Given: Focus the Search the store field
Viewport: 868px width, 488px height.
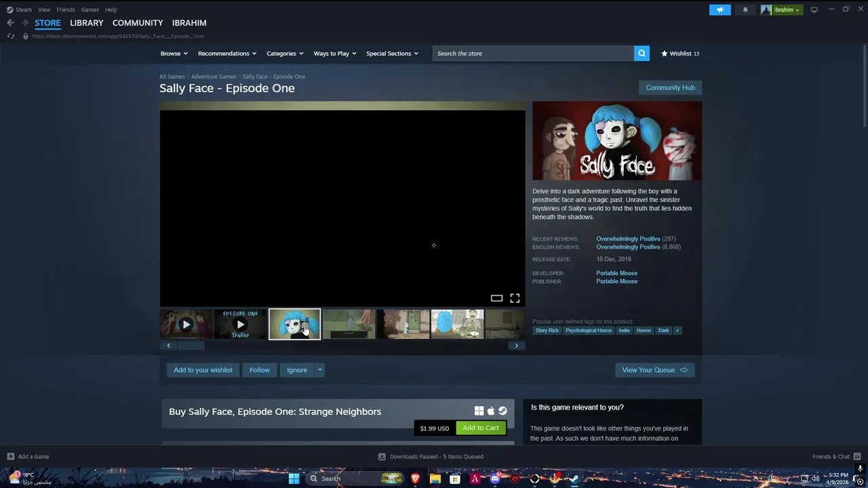Looking at the screenshot, I should [x=533, y=54].
